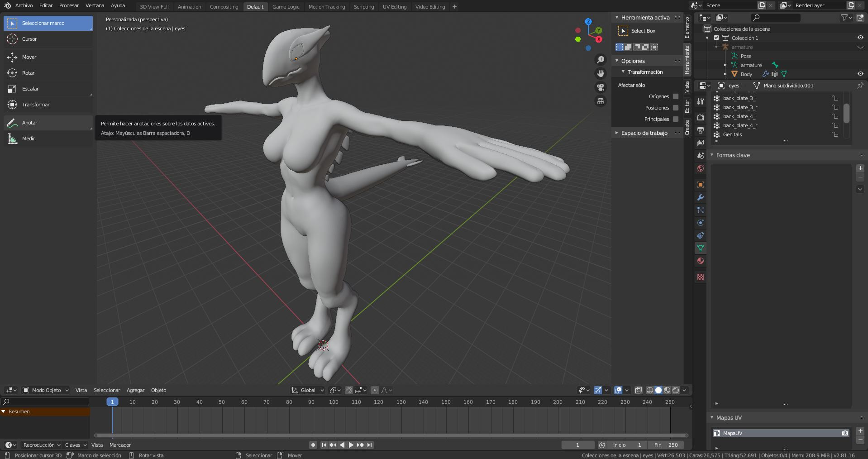The image size is (868, 459).
Task: Pick the Escalar tool
Action: coord(48,89)
